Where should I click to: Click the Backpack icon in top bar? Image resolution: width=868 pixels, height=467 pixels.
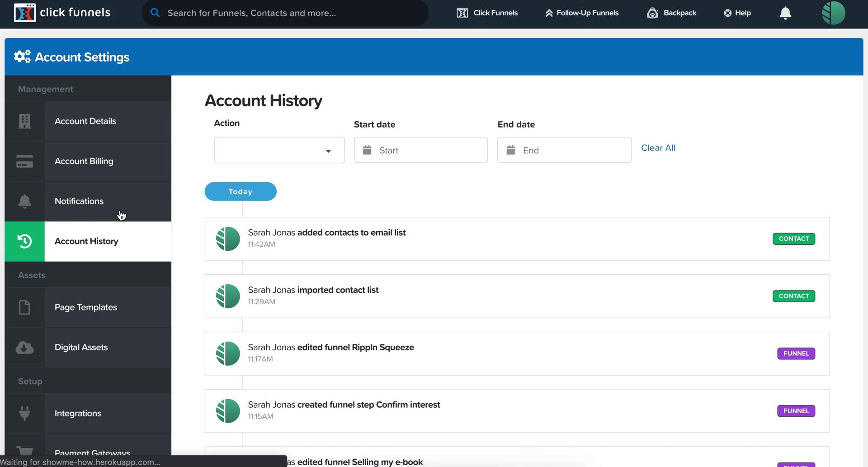(652, 13)
